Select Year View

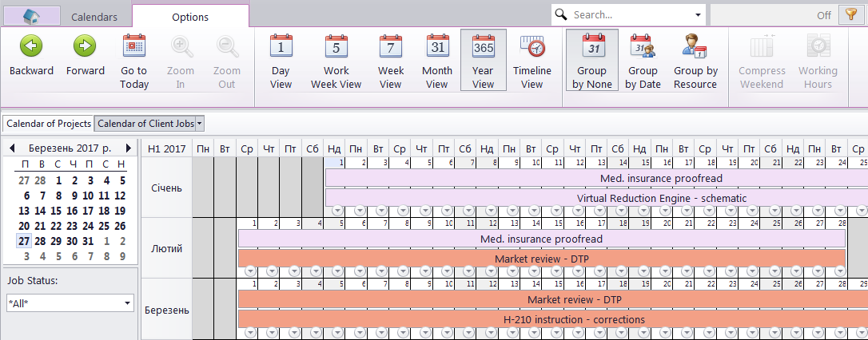point(484,60)
